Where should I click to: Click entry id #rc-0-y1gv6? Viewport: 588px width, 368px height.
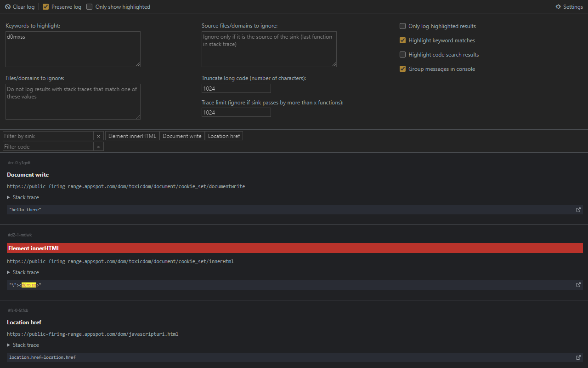pyautogui.click(x=19, y=163)
